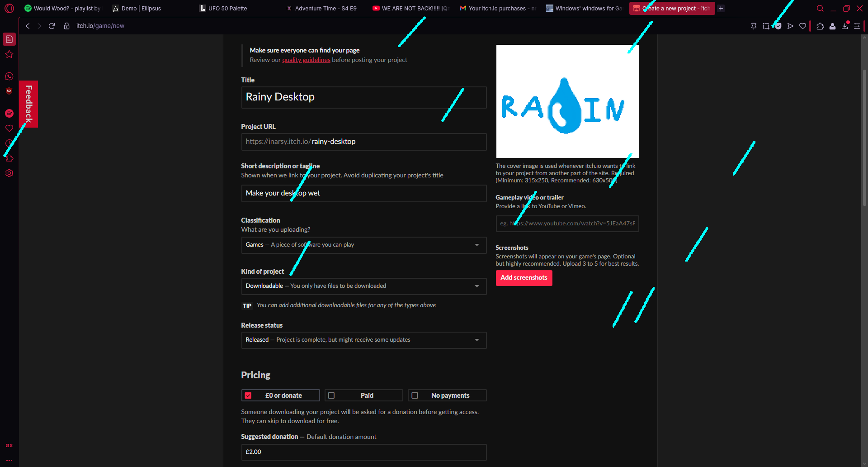Open the heart pinboards icon in sidebar
Screen dimensions: 868x467
[9, 129]
